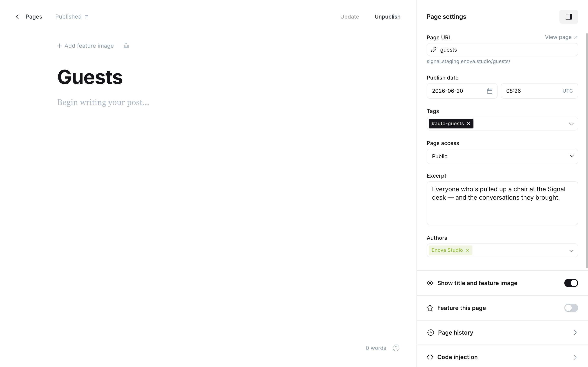Expand the Authors dropdown arrow
The height and width of the screenshot is (367, 588).
pos(571,251)
